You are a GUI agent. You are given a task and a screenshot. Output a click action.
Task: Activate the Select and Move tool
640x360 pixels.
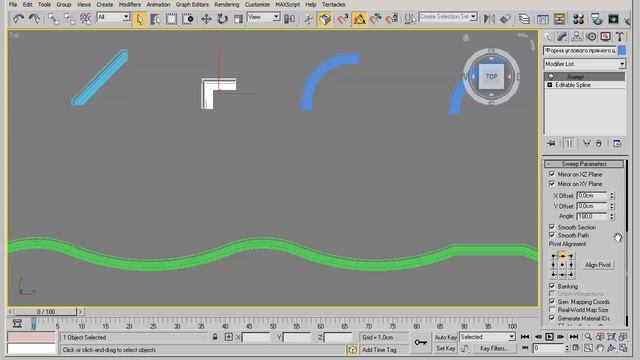coord(206,19)
